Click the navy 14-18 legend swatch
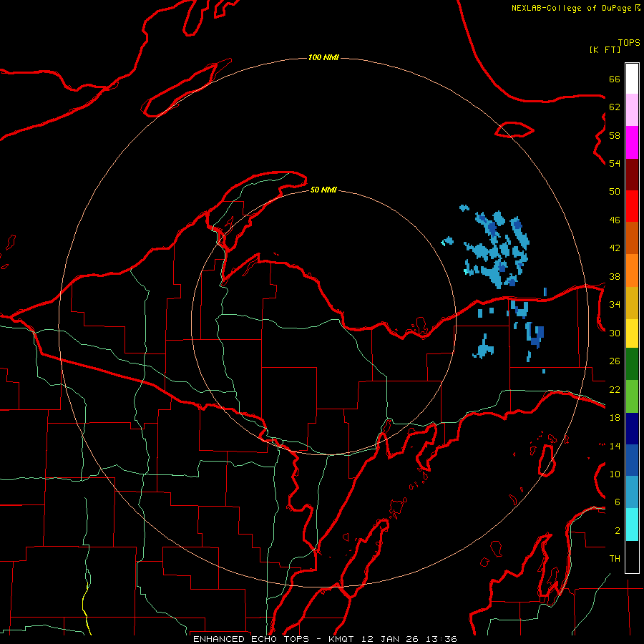The width and height of the screenshot is (644, 644). pos(632,429)
